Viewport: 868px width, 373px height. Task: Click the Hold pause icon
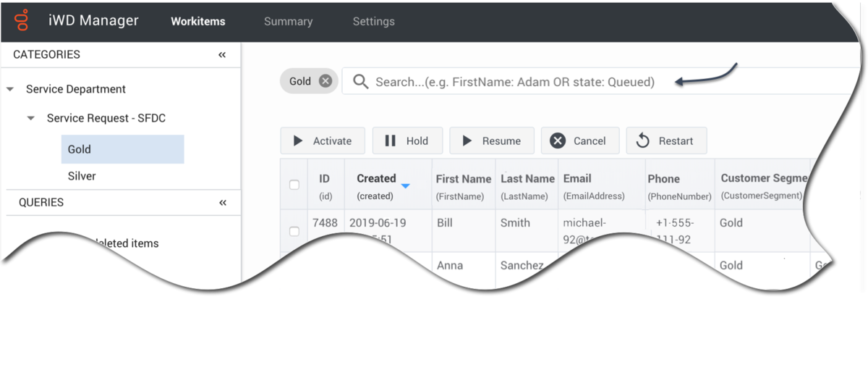click(390, 141)
